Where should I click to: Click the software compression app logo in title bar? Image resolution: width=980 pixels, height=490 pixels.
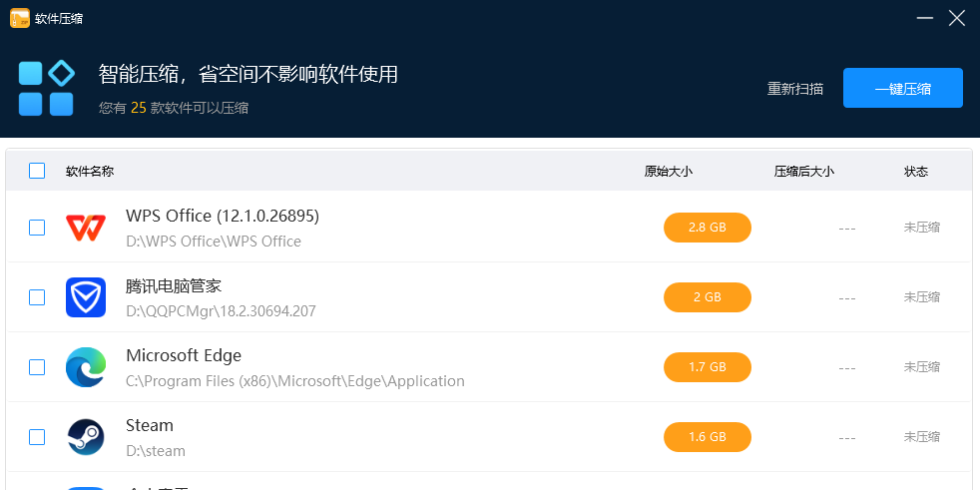click(20, 18)
